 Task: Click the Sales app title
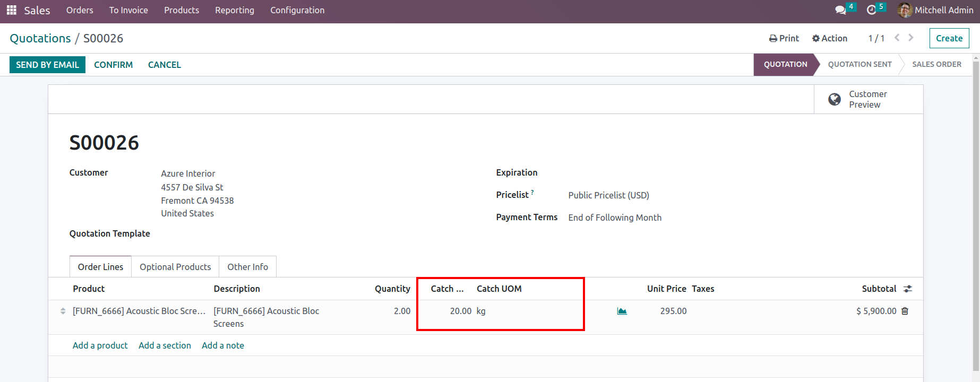37,10
